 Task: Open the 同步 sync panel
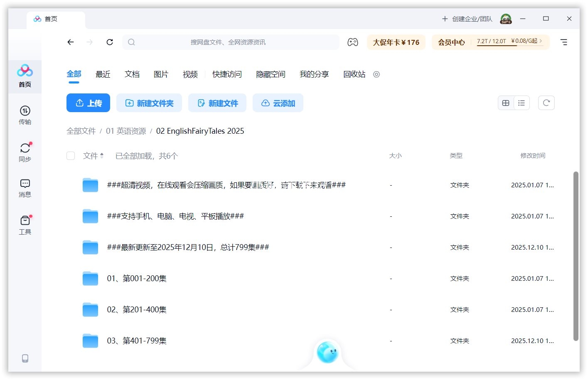(25, 152)
